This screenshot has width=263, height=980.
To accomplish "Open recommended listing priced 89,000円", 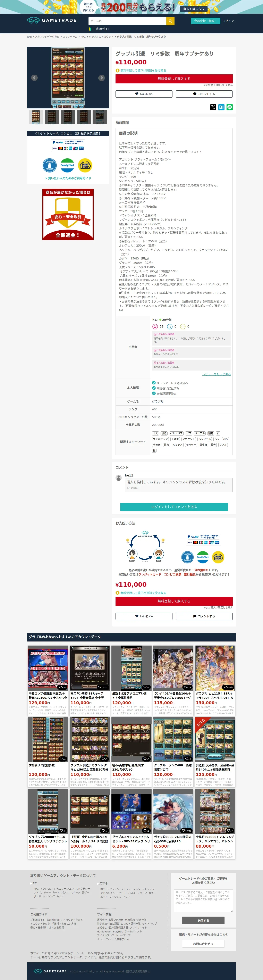I will click(x=215, y=824).
